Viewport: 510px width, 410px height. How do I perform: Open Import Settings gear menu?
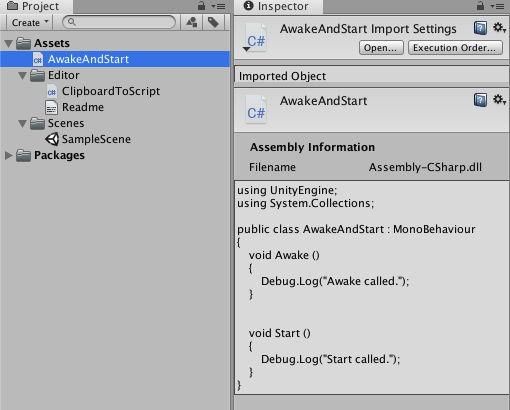point(499,28)
